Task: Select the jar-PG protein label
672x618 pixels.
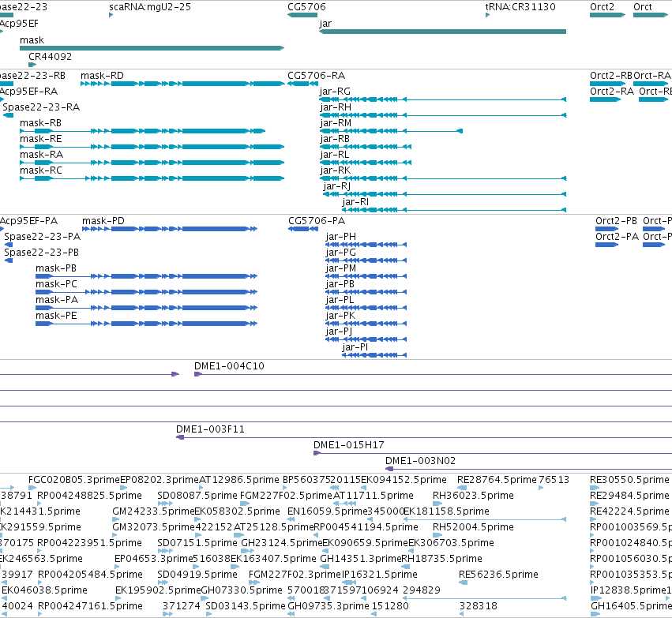Action: coord(340,253)
